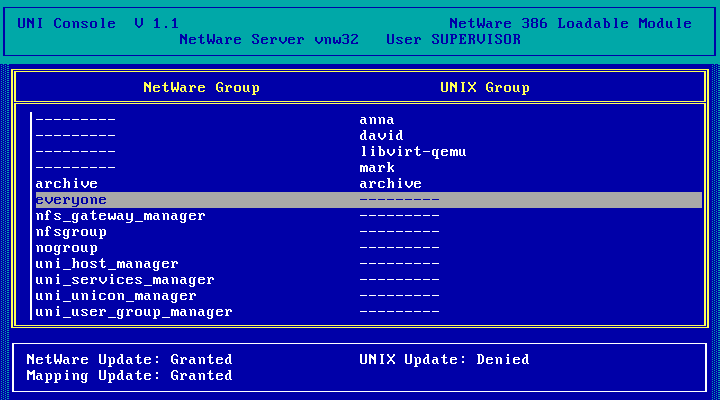720x400 pixels.
Task: Select the unmapped UNIX group anna
Action: pos(377,120)
